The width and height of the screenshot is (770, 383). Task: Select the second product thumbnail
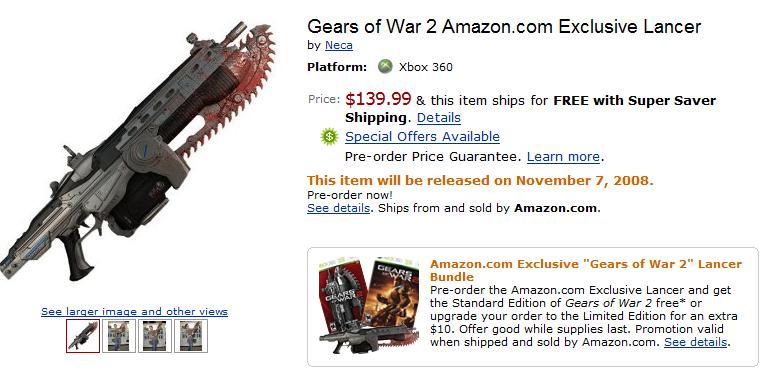pos(119,336)
